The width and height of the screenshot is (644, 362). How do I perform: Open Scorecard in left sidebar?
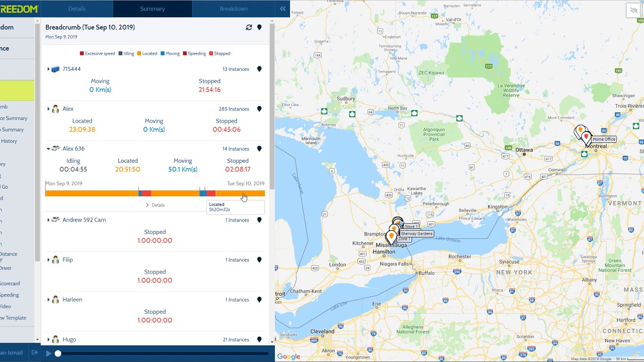[x=10, y=284]
